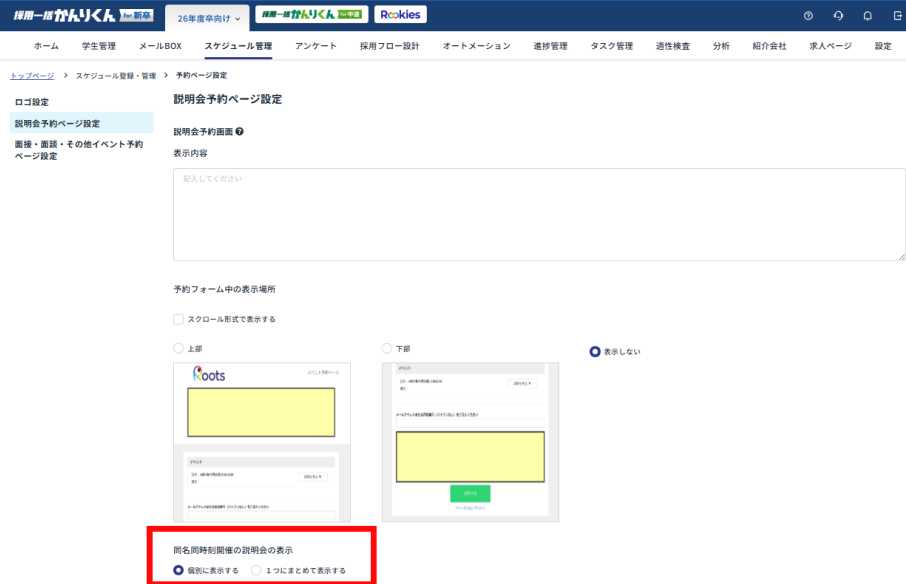Click the 上部 layout preview thumbnail
This screenshot has height=584, width=906.
click(262, 442)
